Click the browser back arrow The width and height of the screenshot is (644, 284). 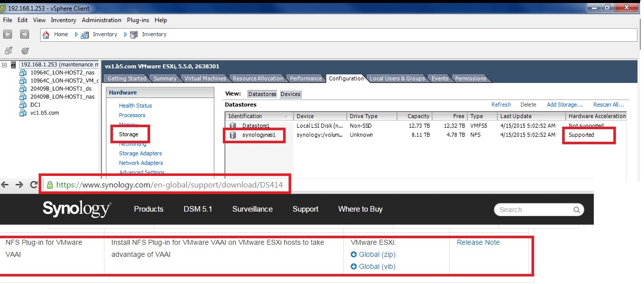pyautogui.click(x=6, y=184)
